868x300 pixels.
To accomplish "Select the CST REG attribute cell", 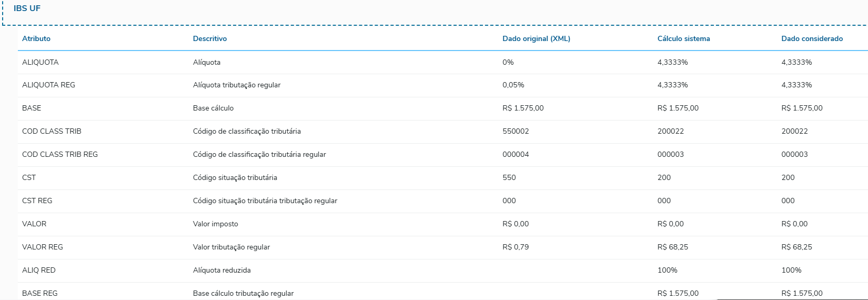I will point(37,201).
